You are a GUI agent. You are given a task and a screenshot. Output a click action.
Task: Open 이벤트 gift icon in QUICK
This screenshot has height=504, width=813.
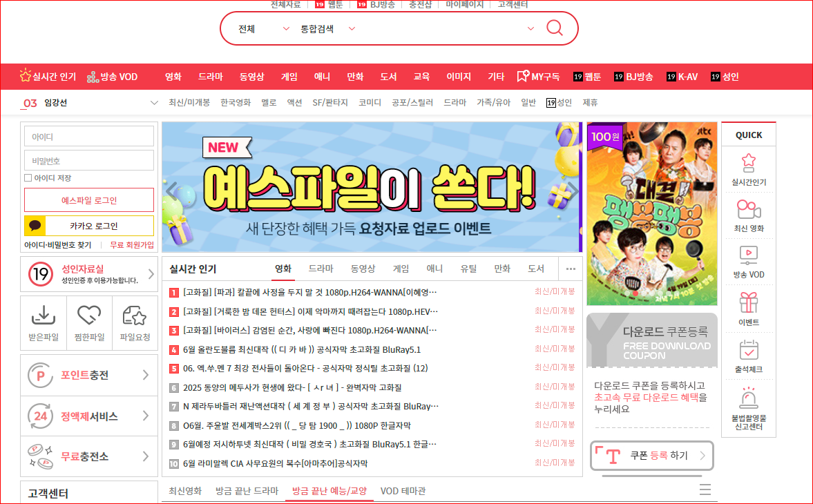(748, 309)
